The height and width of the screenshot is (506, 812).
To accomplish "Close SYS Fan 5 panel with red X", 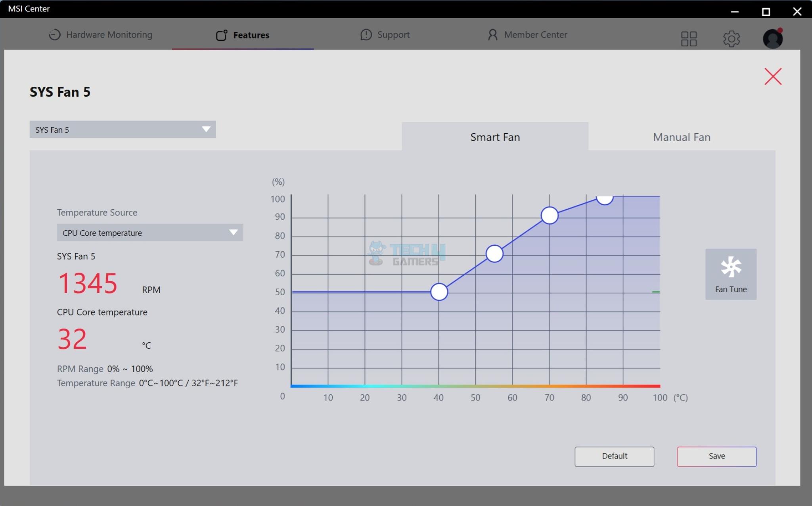I will pos(773,76).
